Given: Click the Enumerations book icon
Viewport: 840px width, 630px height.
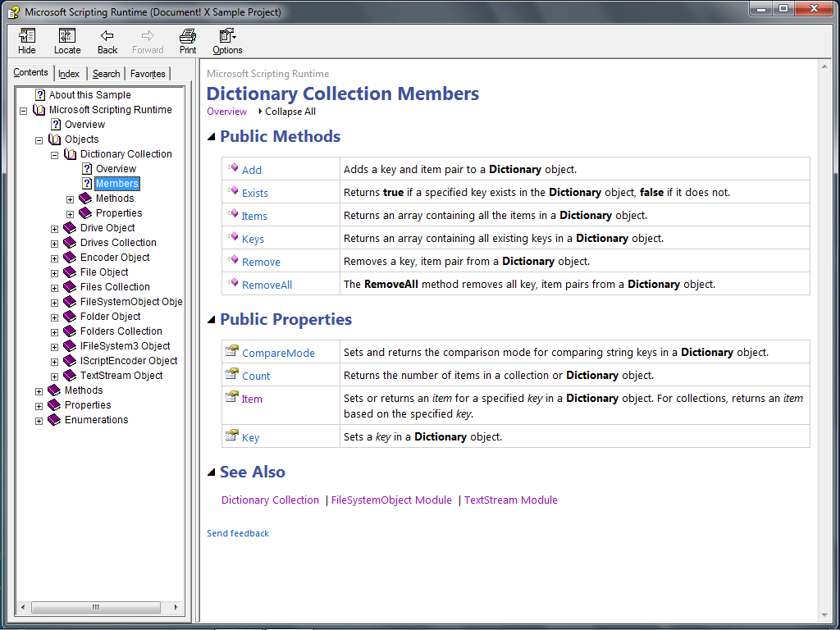Looking at the screenshot, I should (x=54, y=420).
